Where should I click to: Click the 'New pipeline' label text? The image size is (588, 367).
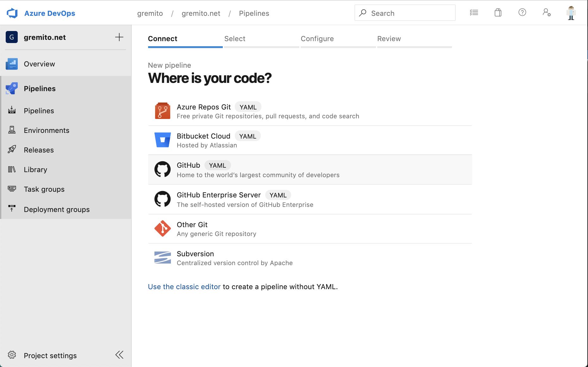pyautogui.click(x=170, y=65)
